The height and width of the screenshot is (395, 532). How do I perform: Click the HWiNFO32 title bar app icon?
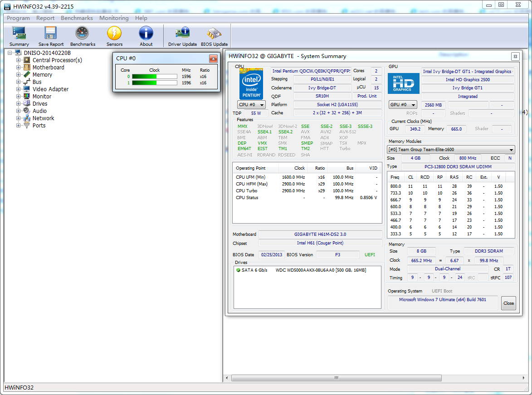7,6
